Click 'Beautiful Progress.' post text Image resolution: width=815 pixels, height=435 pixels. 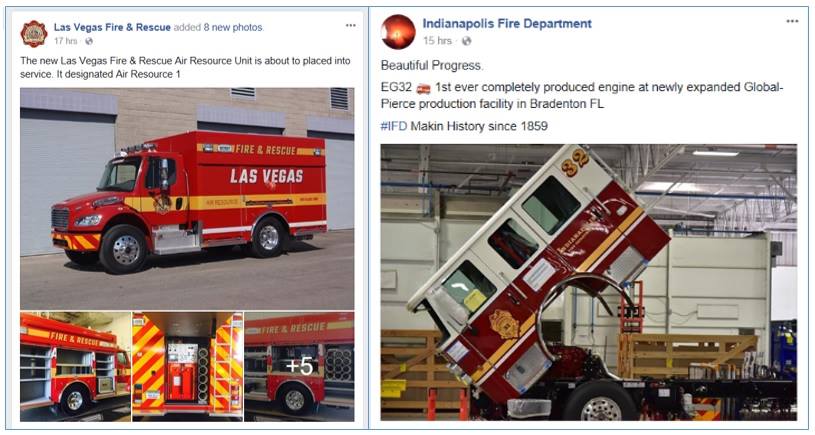point(431,65)
